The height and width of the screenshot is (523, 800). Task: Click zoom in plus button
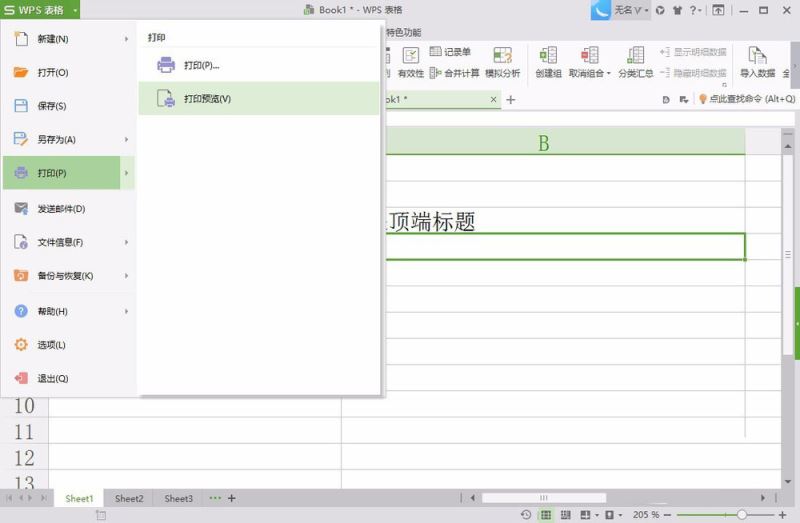tap(783, 515)
